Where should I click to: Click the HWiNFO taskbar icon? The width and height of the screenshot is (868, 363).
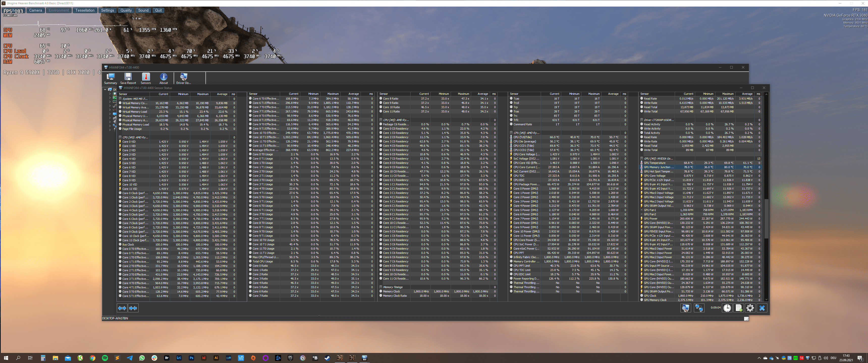364,358
